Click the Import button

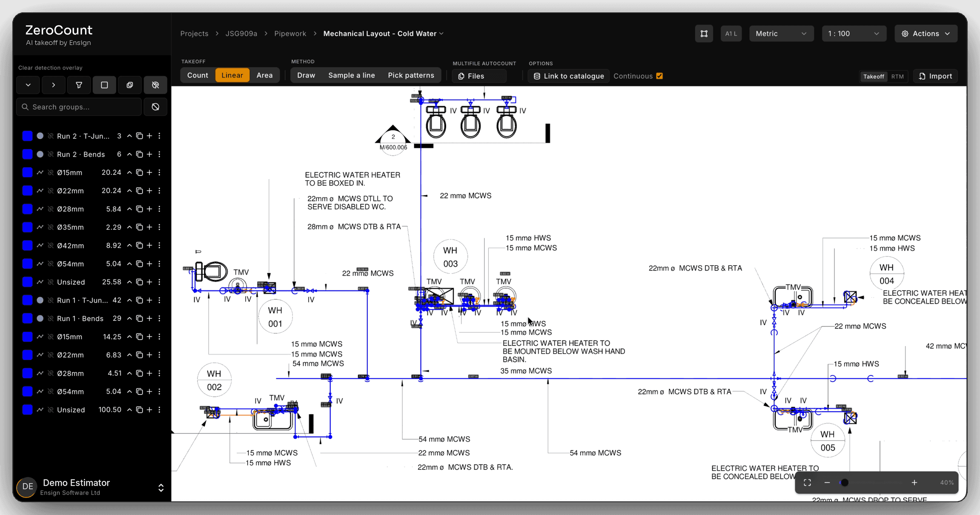[x=935, y=76]
